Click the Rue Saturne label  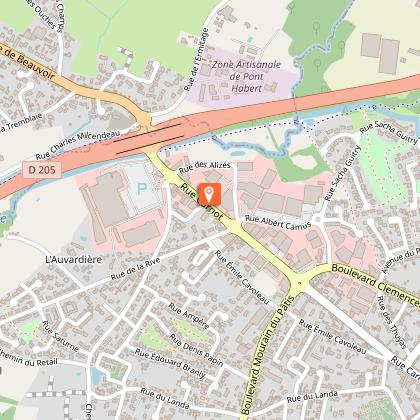[61, 336]
